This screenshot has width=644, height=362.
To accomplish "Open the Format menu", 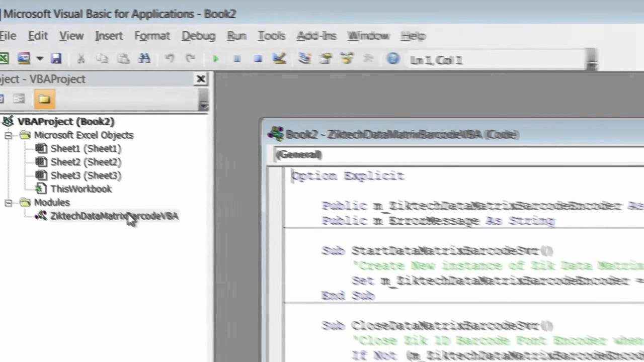I will pos(152,36).
